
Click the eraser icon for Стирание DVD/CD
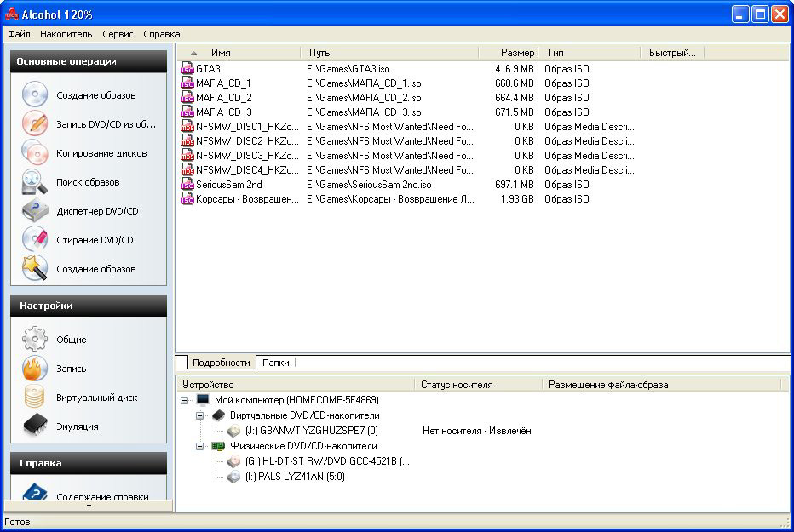34,240
